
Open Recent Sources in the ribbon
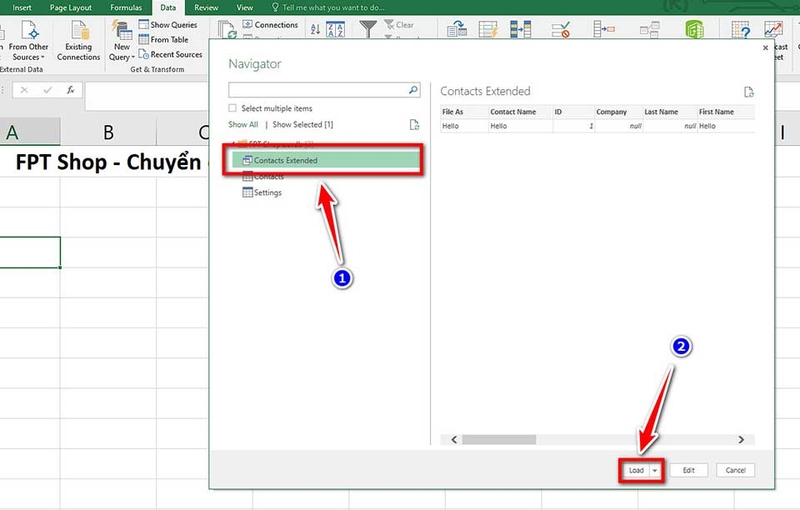[x=170, y=54]
